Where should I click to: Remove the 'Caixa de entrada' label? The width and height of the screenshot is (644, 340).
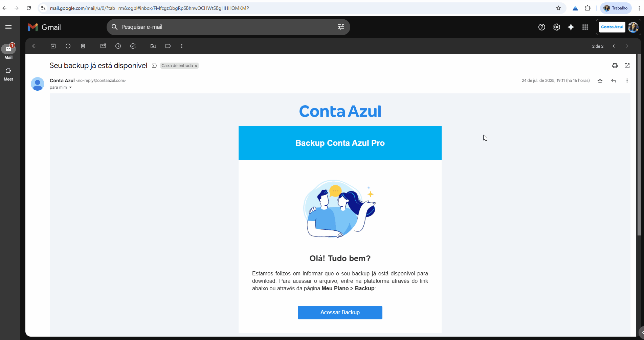(x=196, y=66)
